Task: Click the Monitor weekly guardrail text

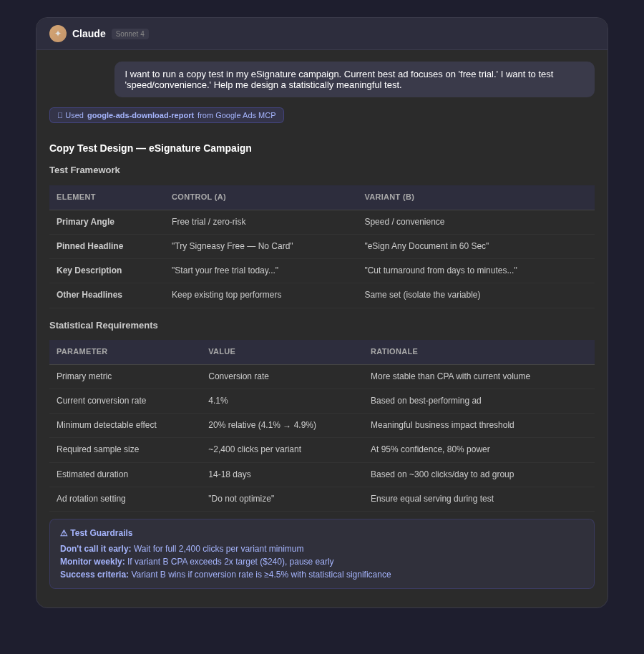Action: [x=197, y=562]
